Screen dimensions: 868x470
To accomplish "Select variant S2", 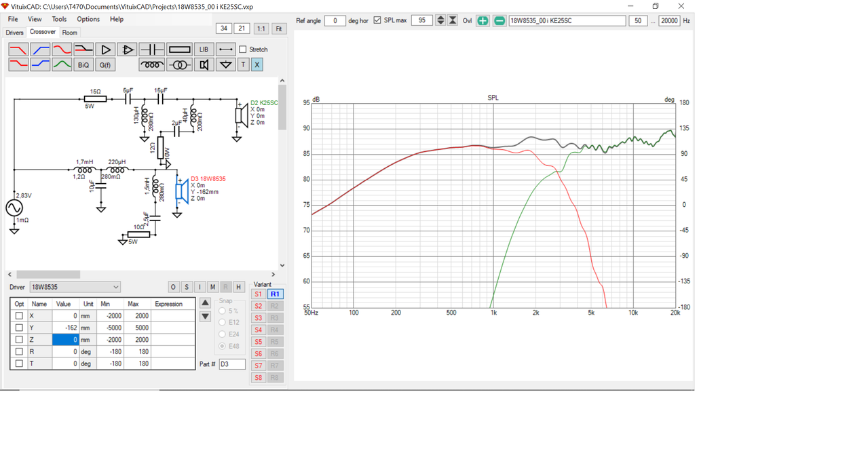I will coord(258,306).
